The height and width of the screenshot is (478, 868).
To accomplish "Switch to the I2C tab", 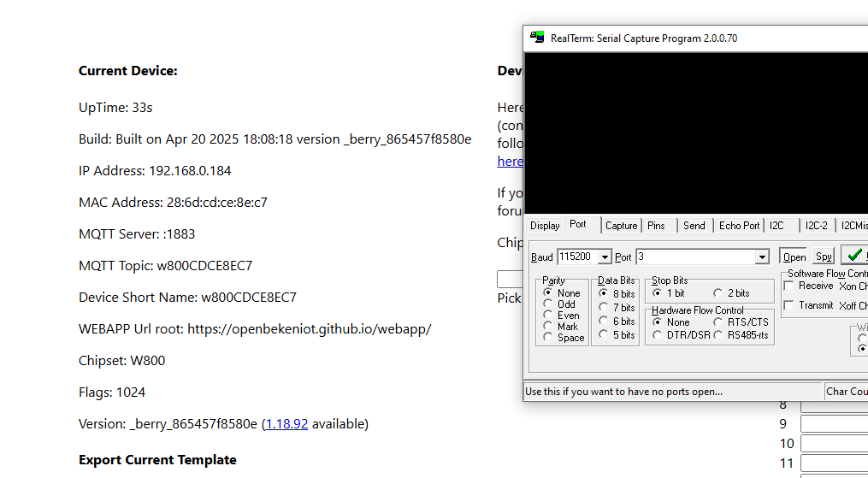I will click(776, 225).
